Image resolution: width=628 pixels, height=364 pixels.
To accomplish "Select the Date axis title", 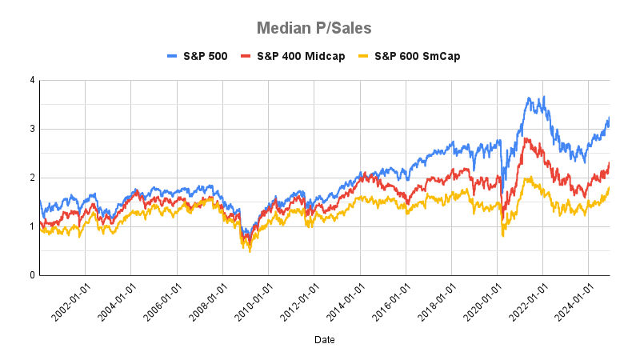I will (325, 340).
